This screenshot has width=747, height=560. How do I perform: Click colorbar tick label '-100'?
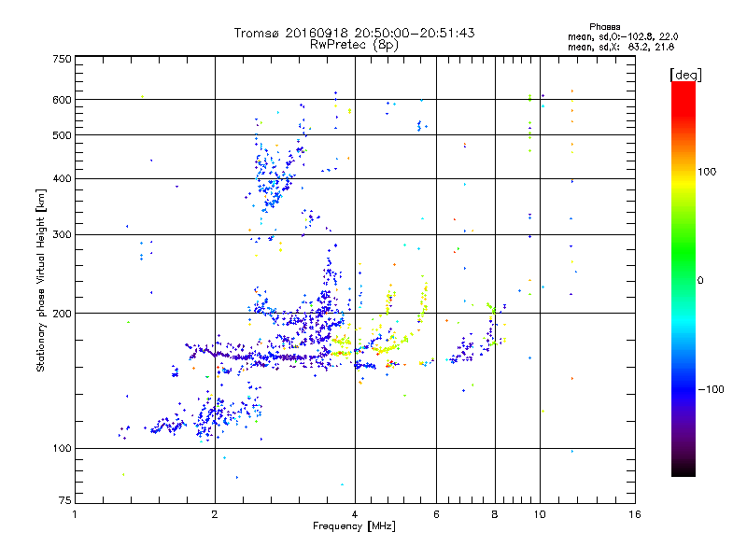[x=711, y=389]
